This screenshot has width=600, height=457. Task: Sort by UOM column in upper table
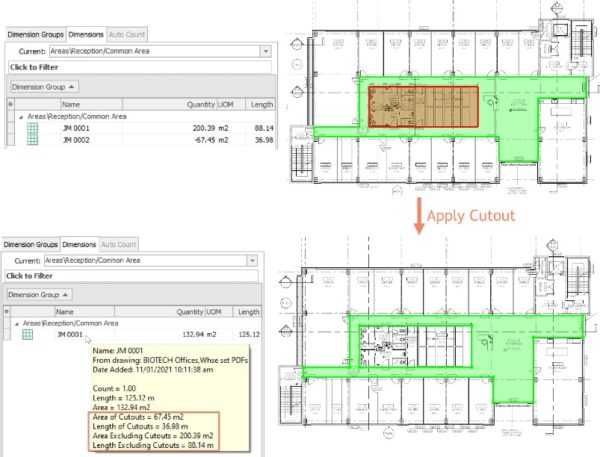pos(231,104)
